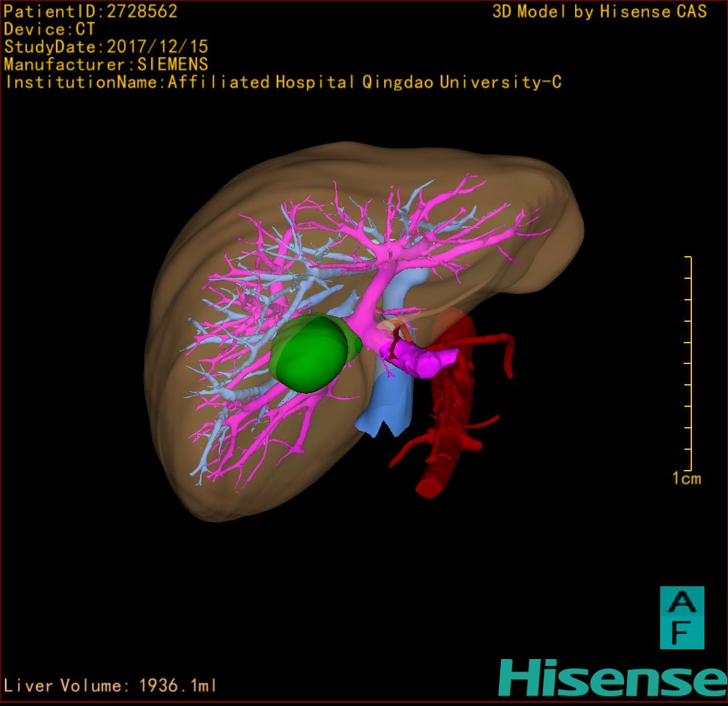Click the "3D Model by Hisense CAS" title
Viewport: 728px width, 706px height.
599,11
